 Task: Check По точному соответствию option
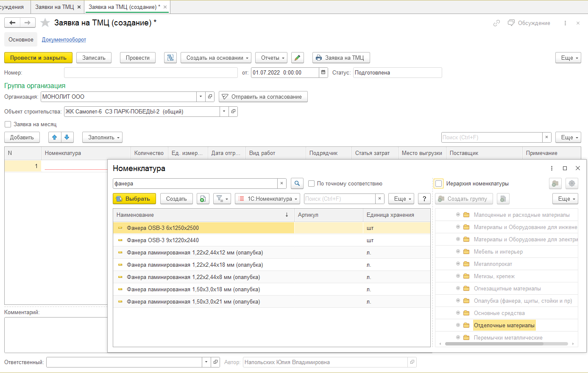tap(312, 184)
